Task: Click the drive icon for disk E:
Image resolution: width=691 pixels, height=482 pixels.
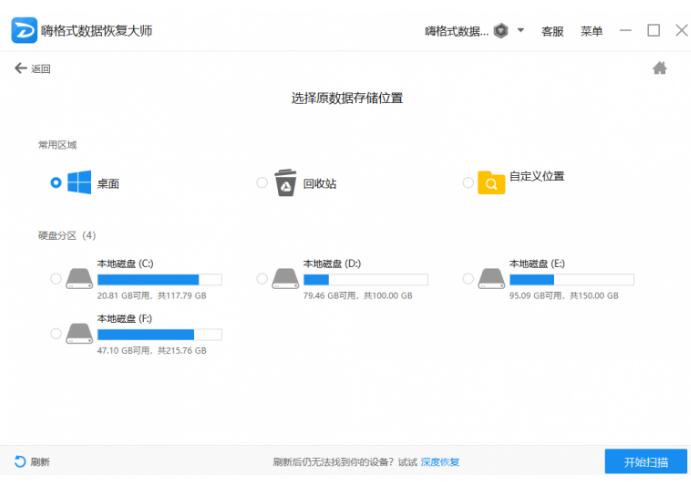Action: [492, 278]
